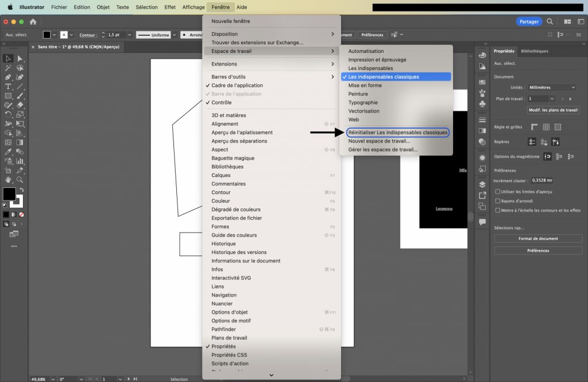Image resolution: width=588 pixels, height=382 pixels.
Task: Check the 'Rayons d'arrondi' option
Action: pyautogui.click(x=497, y=201)
